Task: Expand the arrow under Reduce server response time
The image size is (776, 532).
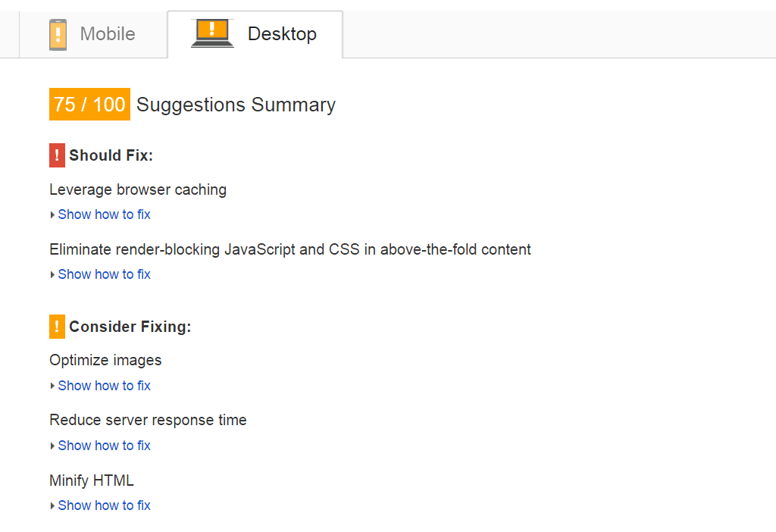Action: [x=52, y=446]
